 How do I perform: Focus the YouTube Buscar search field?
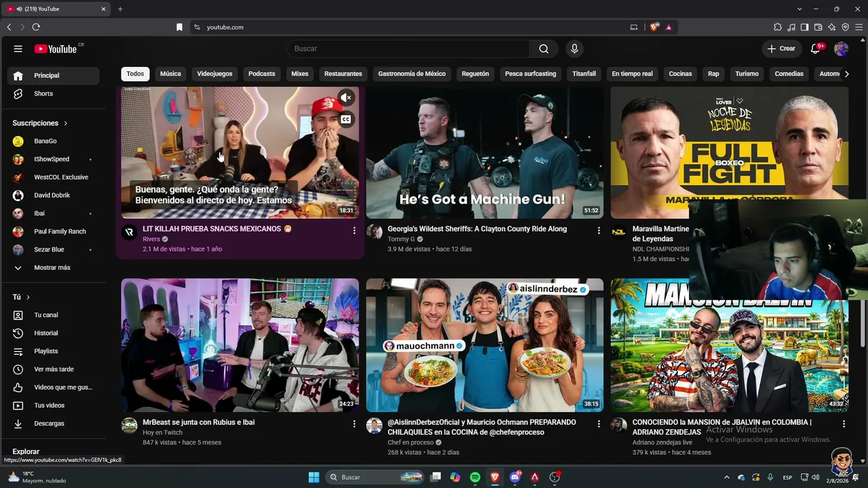(408, 49)
